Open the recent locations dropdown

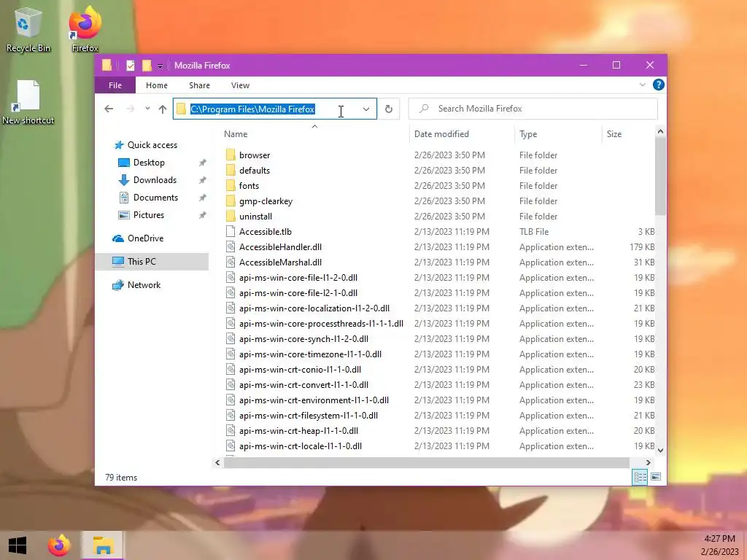point(147,109)
